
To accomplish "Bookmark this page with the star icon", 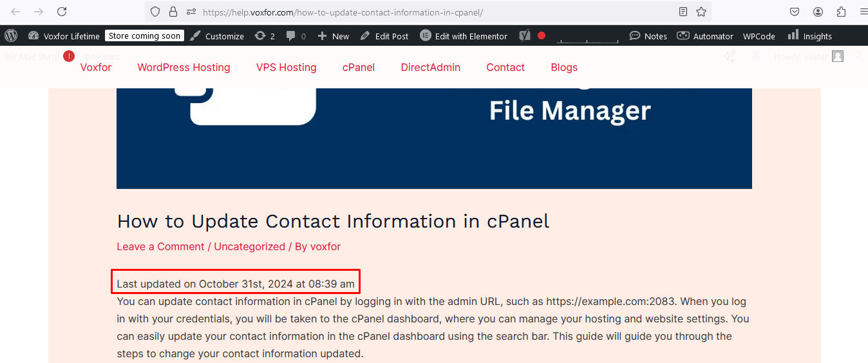I will click(x=701, y=12).
